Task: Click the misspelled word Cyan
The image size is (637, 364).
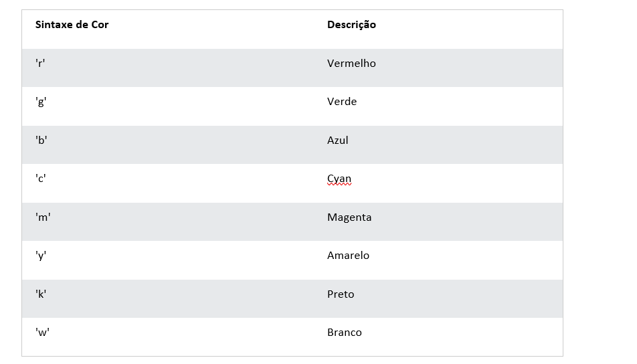Action: point(339,179)
